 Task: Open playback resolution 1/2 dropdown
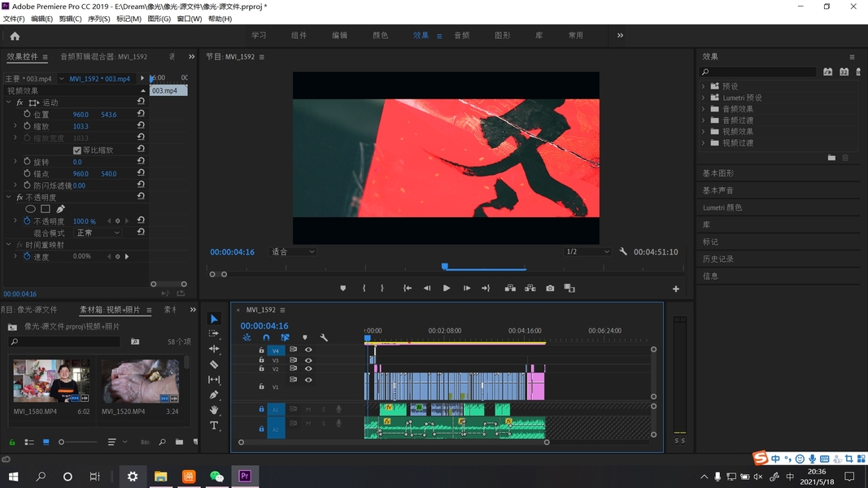tap(587, 252)
